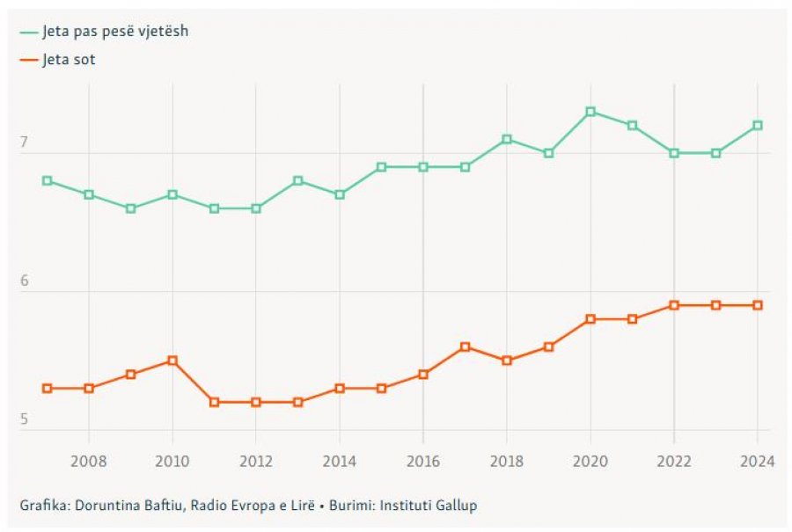Select the orange marker for year 2024
This screenshot has height=532, width=792.
tap(758, 305)
